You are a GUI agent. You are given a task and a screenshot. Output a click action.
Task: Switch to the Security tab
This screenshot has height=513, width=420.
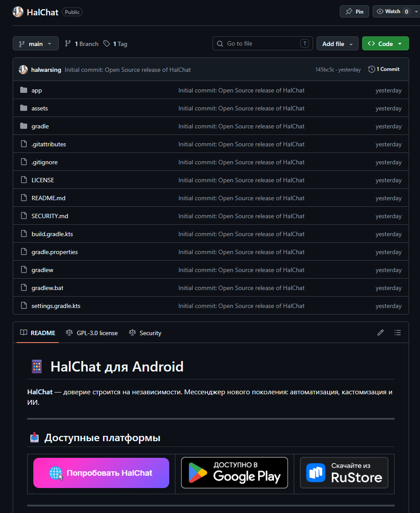point(146,333)
